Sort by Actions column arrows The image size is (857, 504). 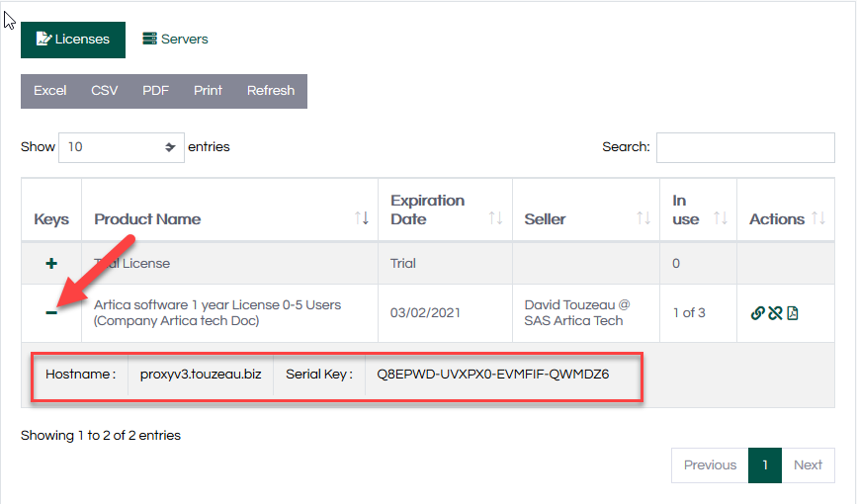(x=818, y=218)
